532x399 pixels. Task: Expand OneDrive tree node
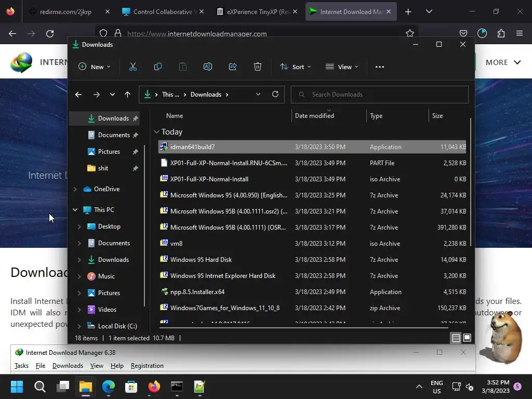(x=75, y=189)
